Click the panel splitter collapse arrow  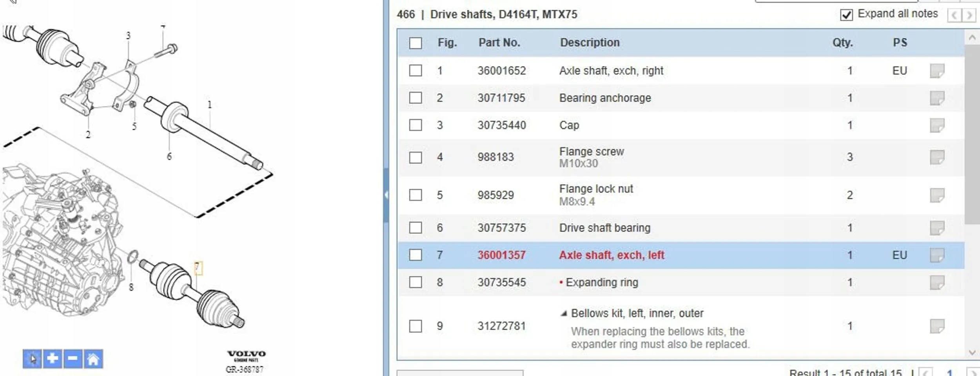tap(386, 195)
